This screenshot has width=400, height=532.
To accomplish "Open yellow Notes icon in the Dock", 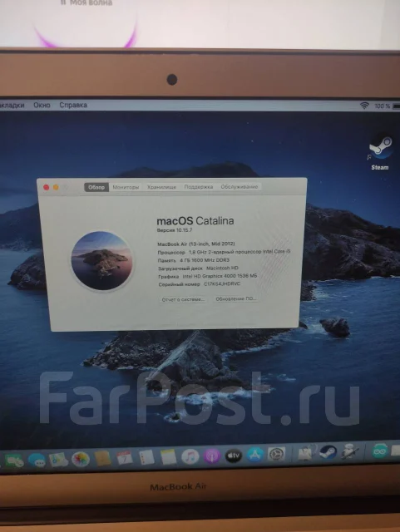I will coord(169,457).
